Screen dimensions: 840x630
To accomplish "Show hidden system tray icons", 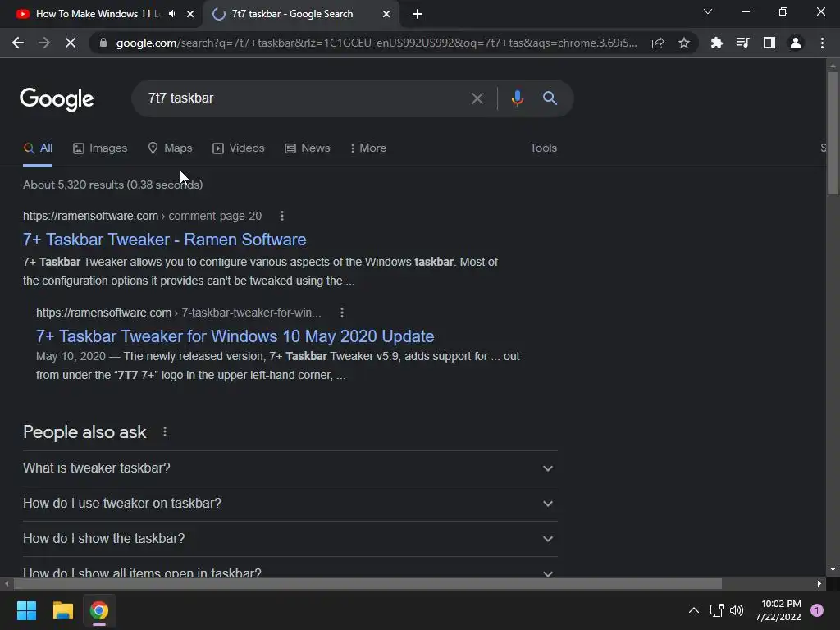I will (x=694, y=610).
